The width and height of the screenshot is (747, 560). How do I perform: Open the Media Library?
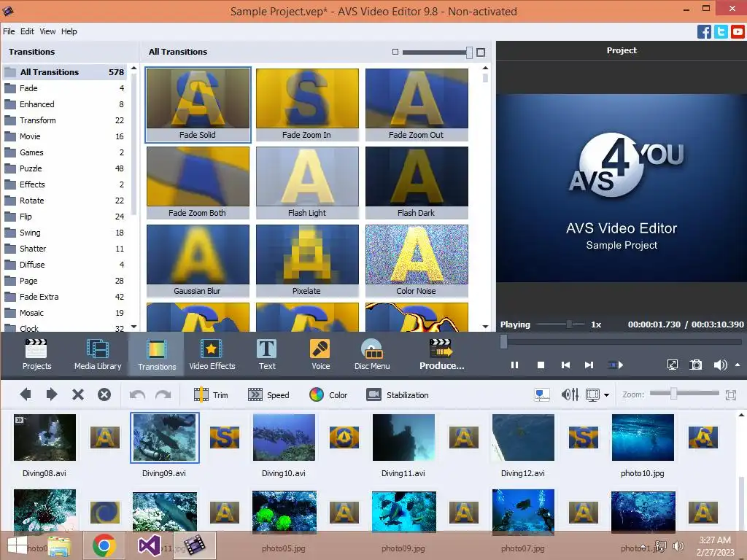click(98, 354)
